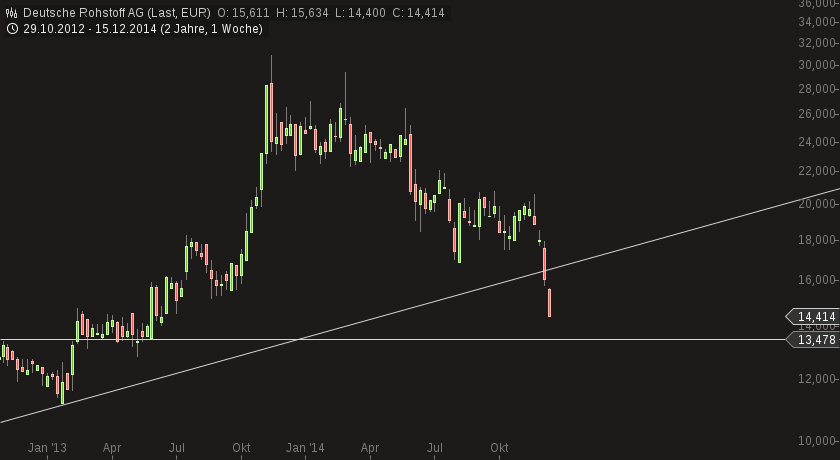This screenshot has width=840, height=460.
Task: Click the 30,000 price axis label
Action: click(x=817, y=65)
